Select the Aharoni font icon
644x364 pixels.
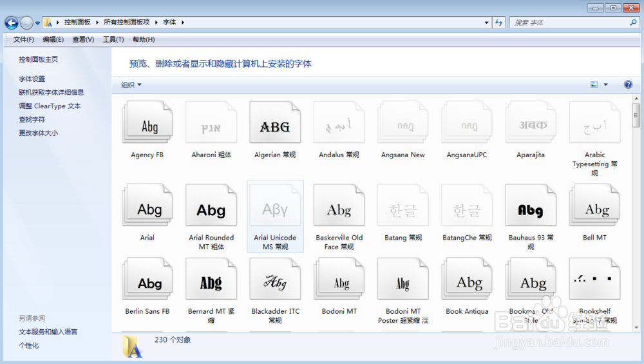[211, 122]
